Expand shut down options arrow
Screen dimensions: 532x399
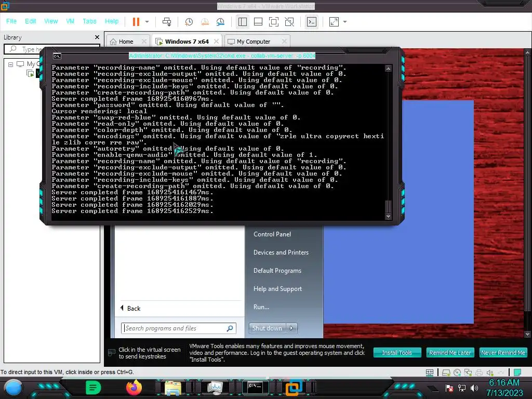(291, 328)
